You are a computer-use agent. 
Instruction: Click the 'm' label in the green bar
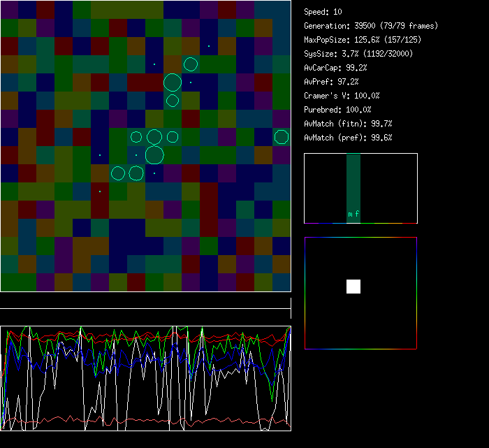click(x=350, y=215)
